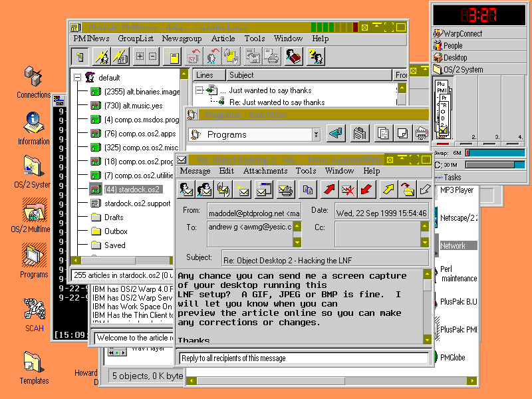Open the Programs folder icon on the desktop
Viewport: 532px width, 399px height.
pos(34,261)
